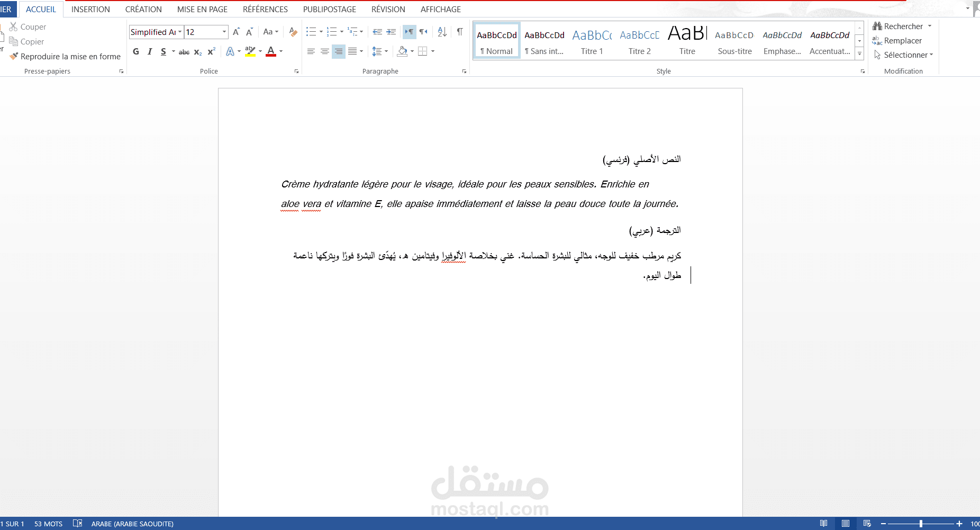Switch to read mode view

[x=824, y=524]
